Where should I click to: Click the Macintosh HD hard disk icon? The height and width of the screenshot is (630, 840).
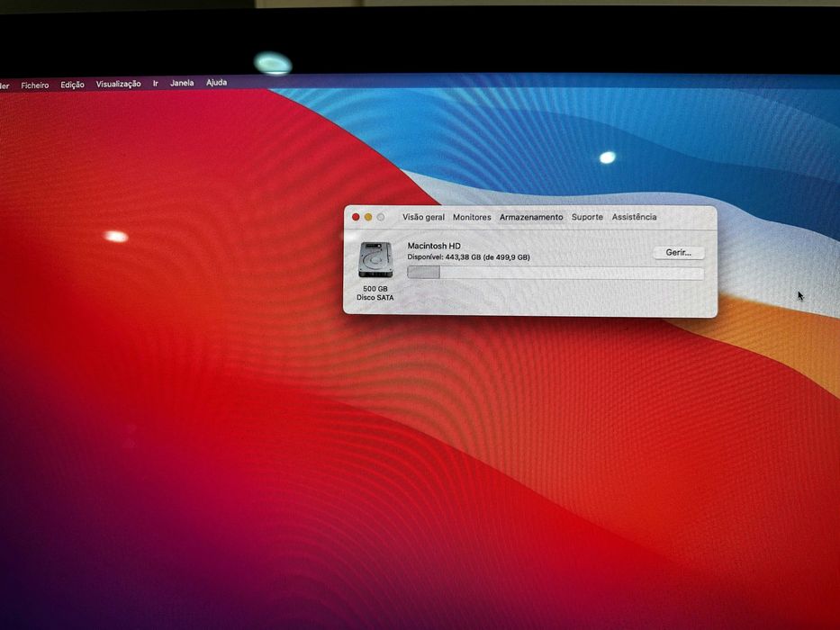tap(375, 260)
